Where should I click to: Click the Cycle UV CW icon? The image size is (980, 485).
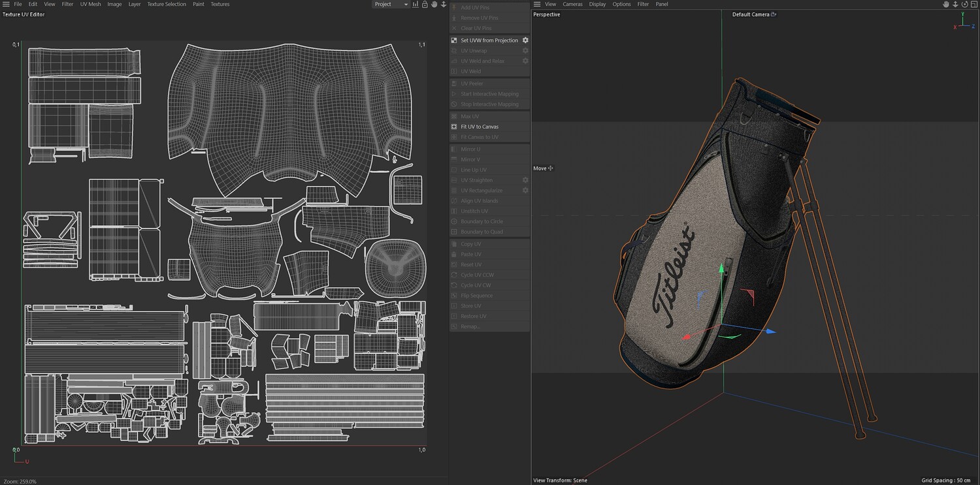[455, 285]
